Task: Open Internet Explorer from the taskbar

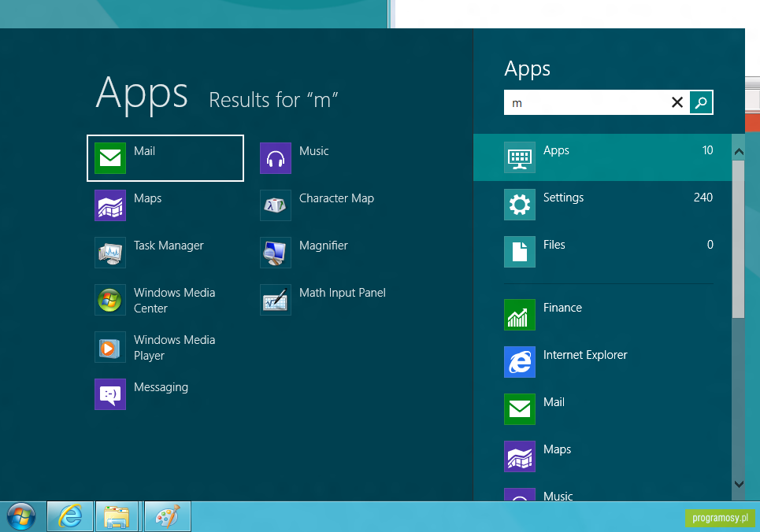Action: pos(70,516)
